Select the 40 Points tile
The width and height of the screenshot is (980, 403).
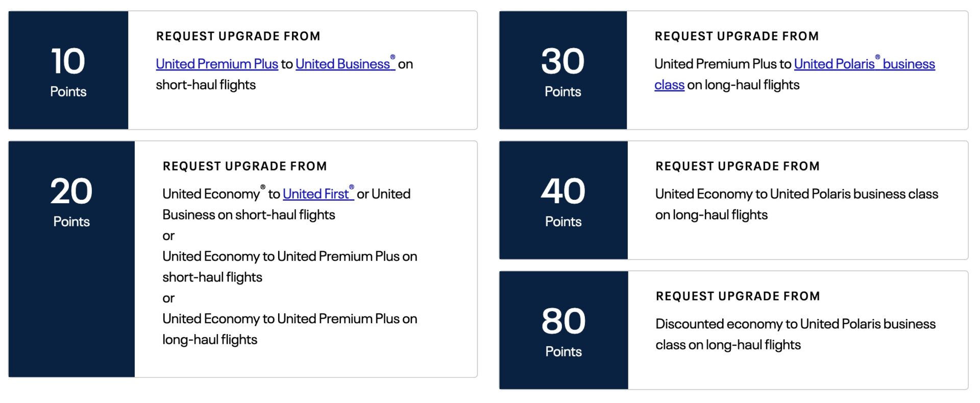click(562, 200)
